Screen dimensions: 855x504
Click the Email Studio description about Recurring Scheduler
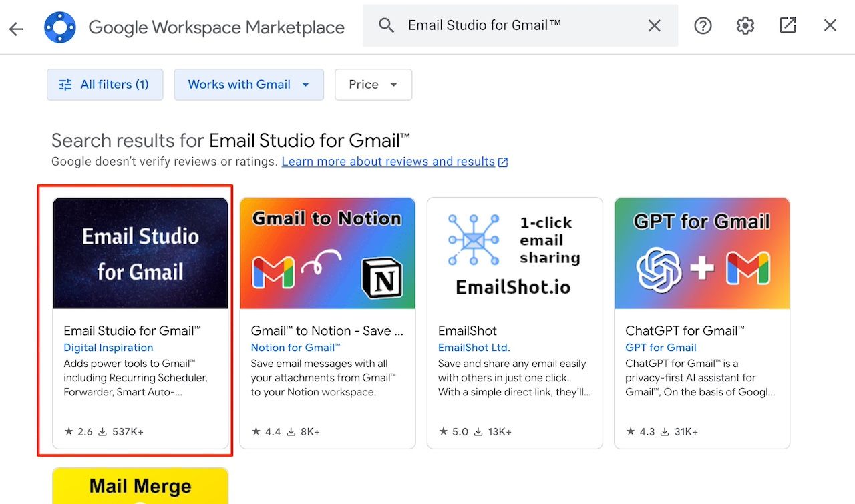(136, 378)
